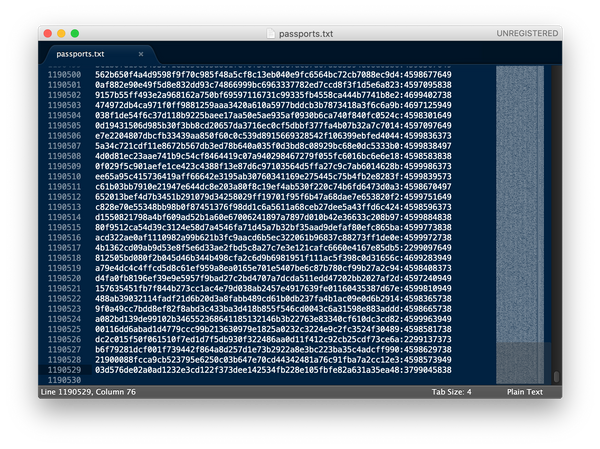Click line number 1190529
600x449 pixels.
click(64, 370)
